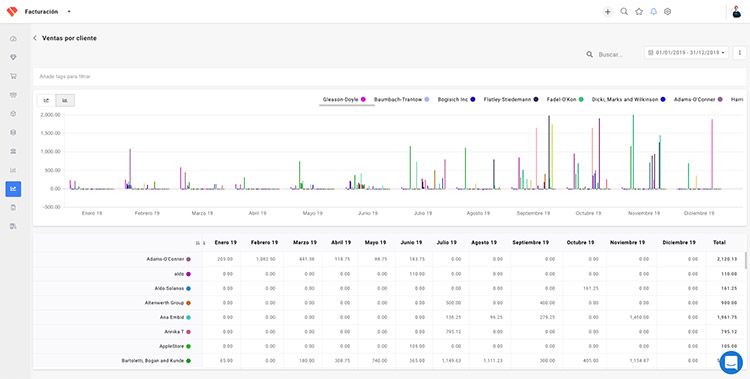Image resolution: width=750 pixels, height=379 pixels.
Task: Open the single cube icon in sidebar
Action: (x=13, y=114)
